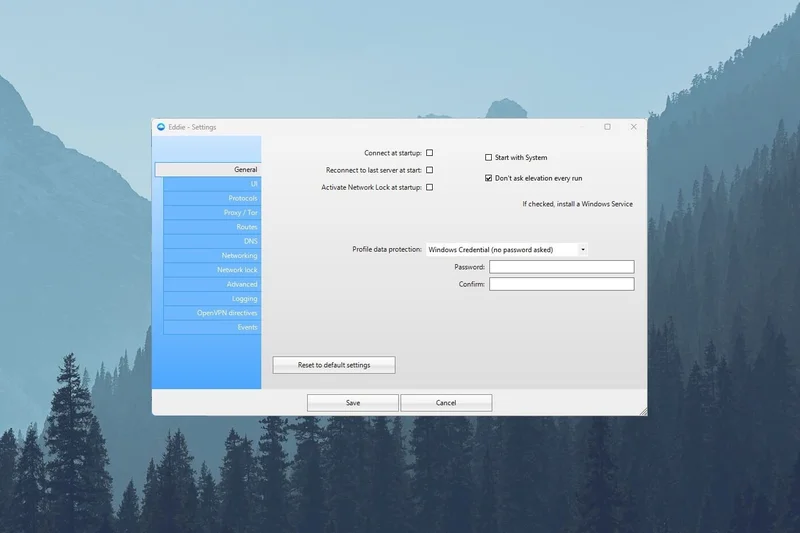800x533 pixels.
Task: Click 'If checked, install a Windows Service' text
Action: coord(578,204)
